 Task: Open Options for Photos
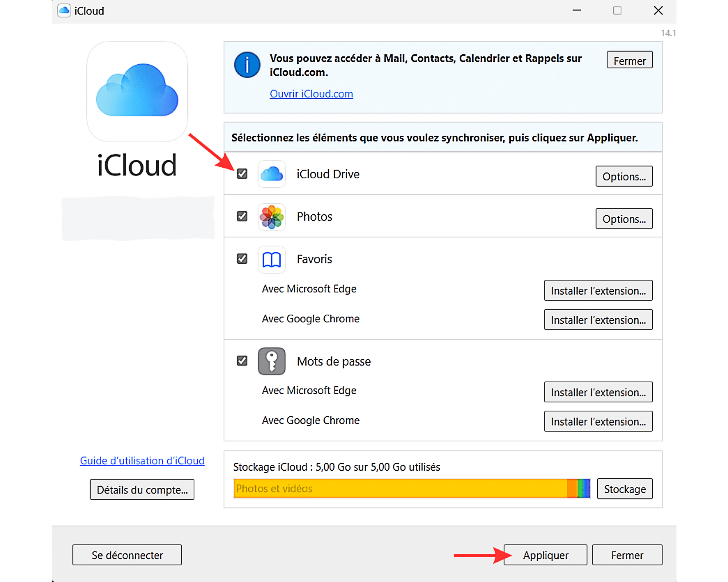[624, 219]
